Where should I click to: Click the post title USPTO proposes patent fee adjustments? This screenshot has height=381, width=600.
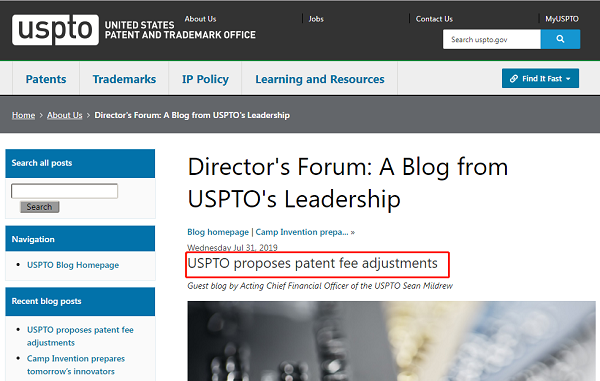point(312,264)
